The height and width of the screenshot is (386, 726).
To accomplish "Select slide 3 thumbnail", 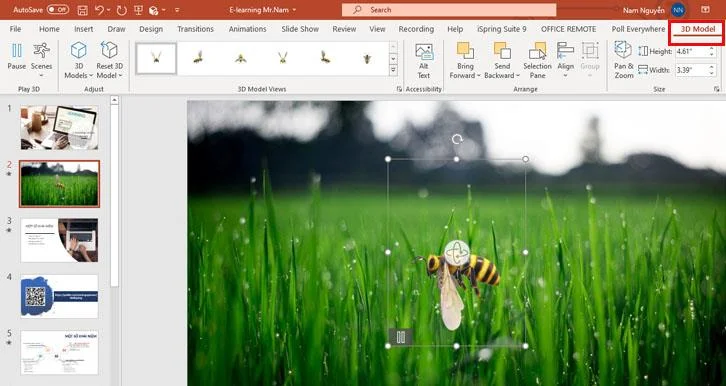I will 59,240.
